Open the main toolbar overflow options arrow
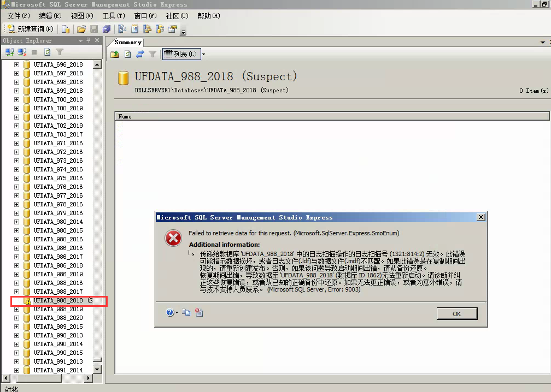The width and height of the screenshot is (551, 392). (183, 32)
